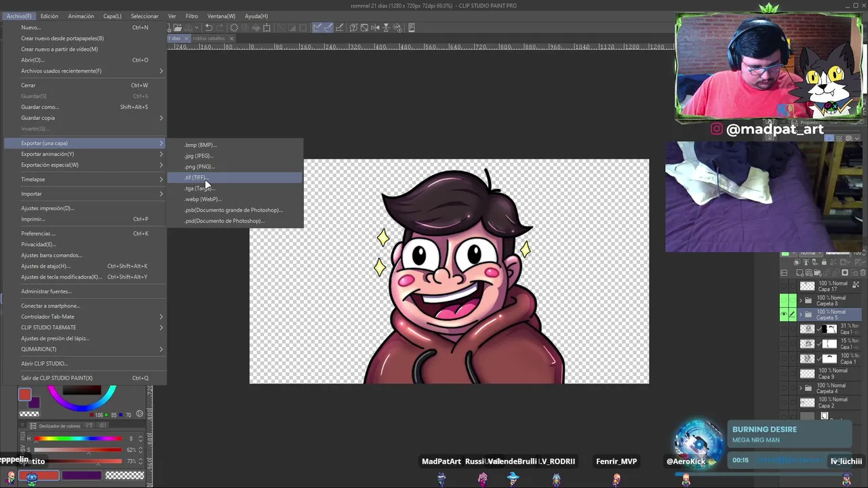Screen dimensions: 868x488
Task: Click the H hue slider
Action: click(x=78, y=439)
